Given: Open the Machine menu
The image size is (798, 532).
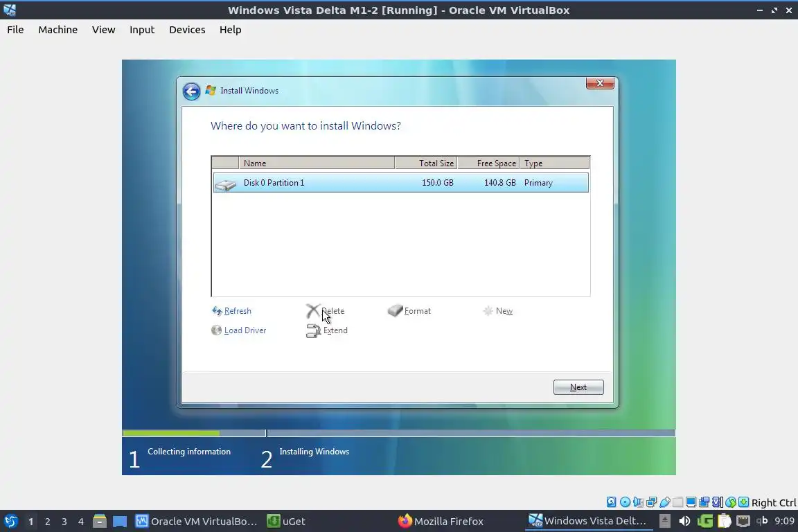Looking at the screenshot, I should click(x=57, y=30).
